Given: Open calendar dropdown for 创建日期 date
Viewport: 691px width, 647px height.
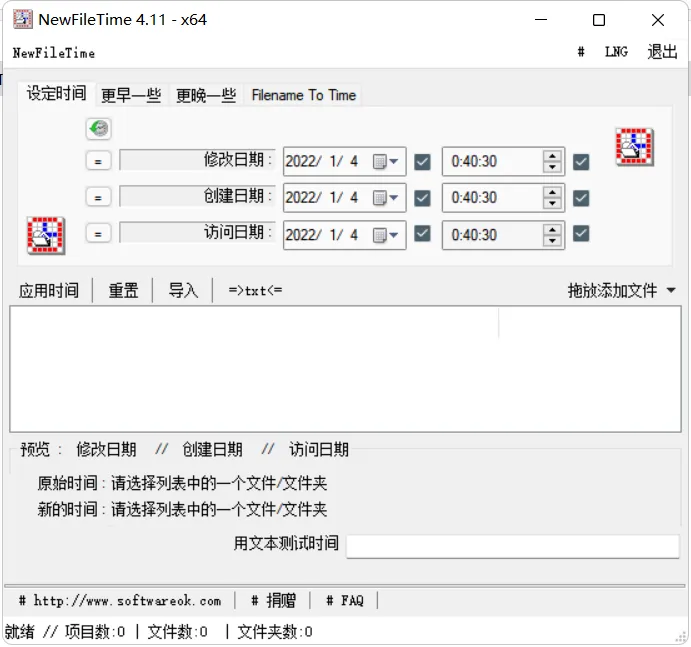Looking at the screenshot, I should 385,198.
